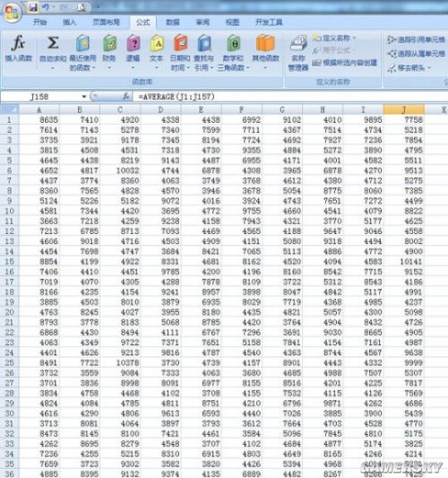Click cell F10 containing 9755
Screen dimensions: 448x478
pyautogui.click(x=242, y=211)
